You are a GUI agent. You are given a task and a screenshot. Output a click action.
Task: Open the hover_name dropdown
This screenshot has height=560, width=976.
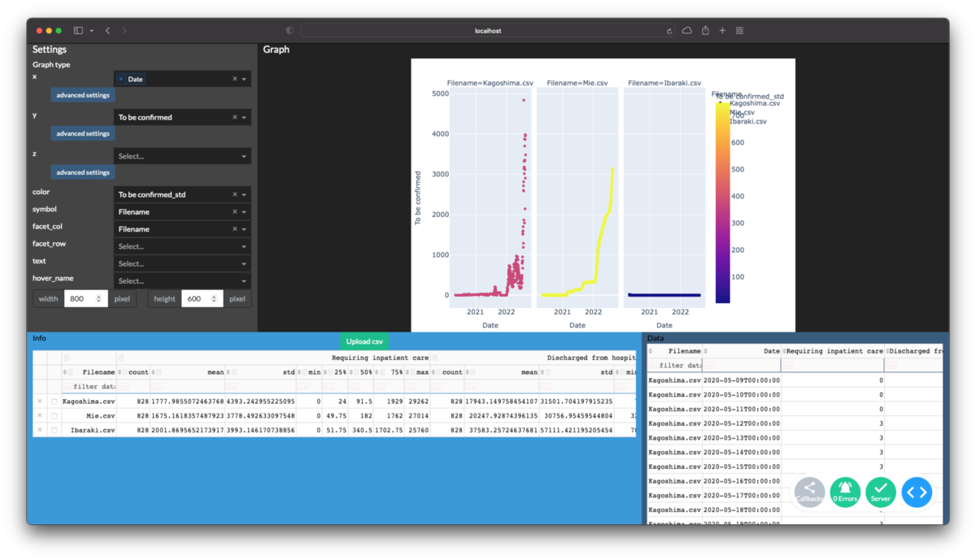click(x=182, y=280)
